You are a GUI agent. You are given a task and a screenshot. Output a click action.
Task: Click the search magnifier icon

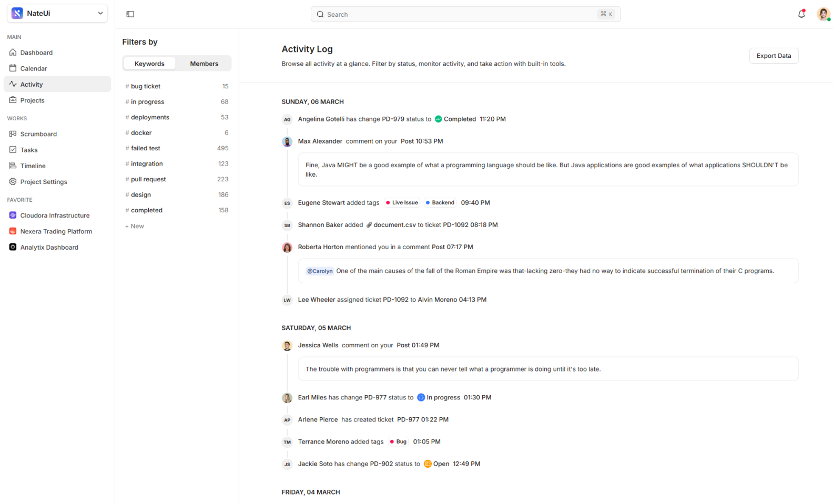point(320,14)
